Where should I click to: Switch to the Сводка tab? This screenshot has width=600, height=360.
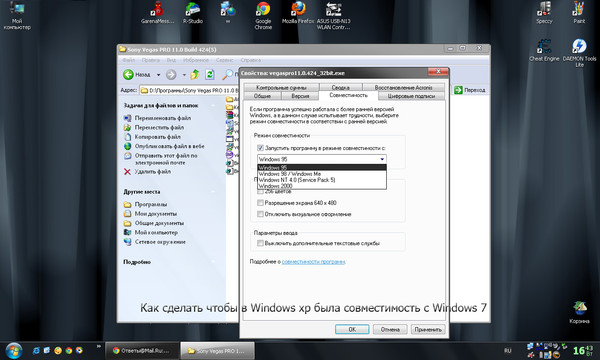pos(341,87)
